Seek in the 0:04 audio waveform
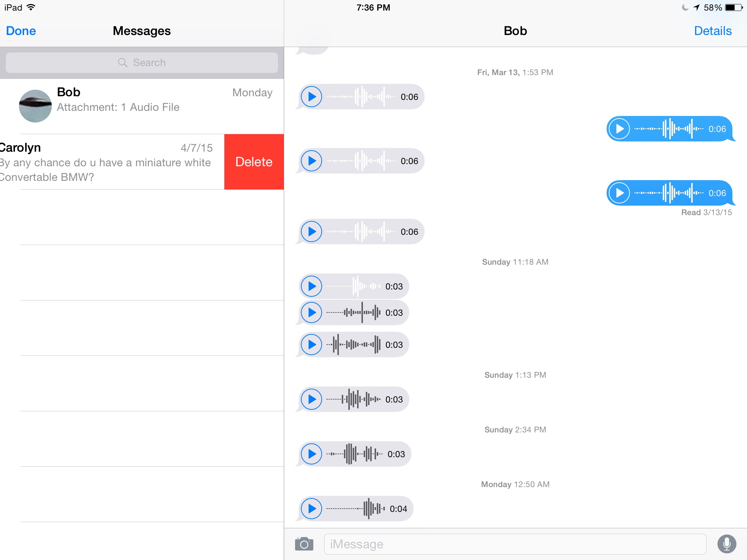This screenshot has width=747, height=560. coord(356,509)
